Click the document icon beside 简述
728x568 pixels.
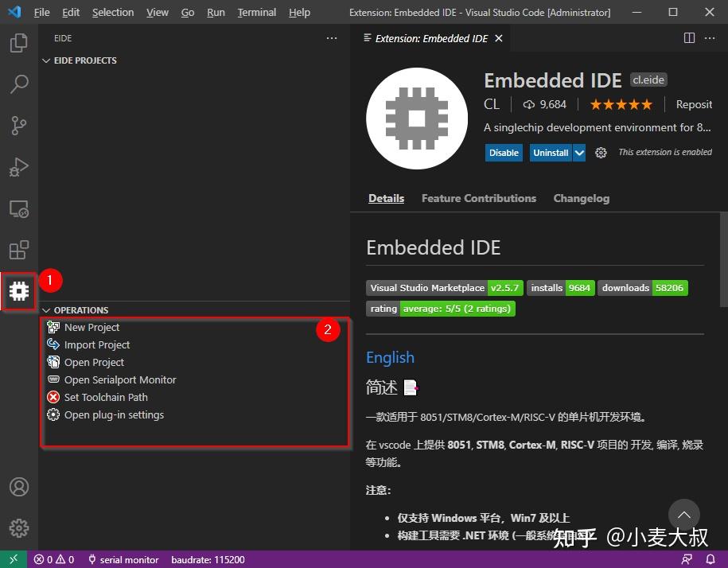pos(411,387)
